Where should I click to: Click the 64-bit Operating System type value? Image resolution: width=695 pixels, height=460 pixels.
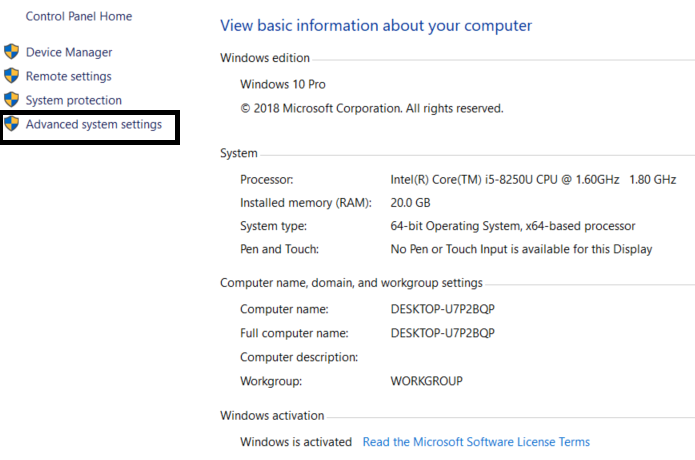[512, 226]
